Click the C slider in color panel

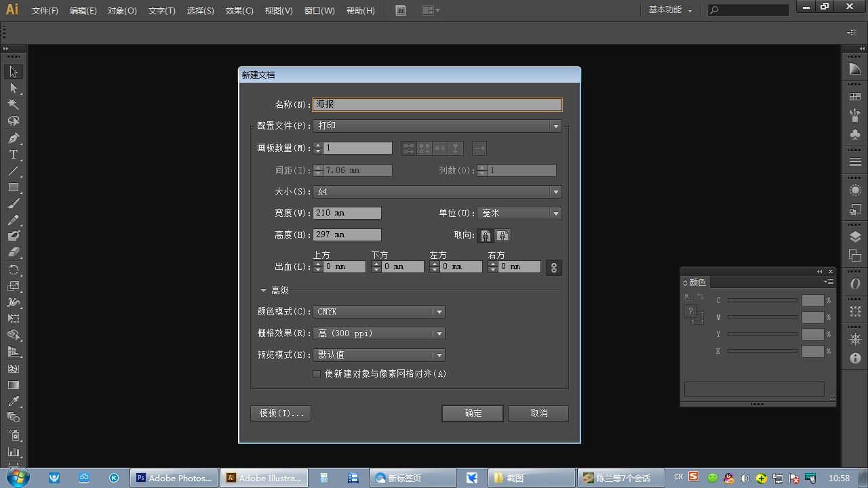[762, 300]
